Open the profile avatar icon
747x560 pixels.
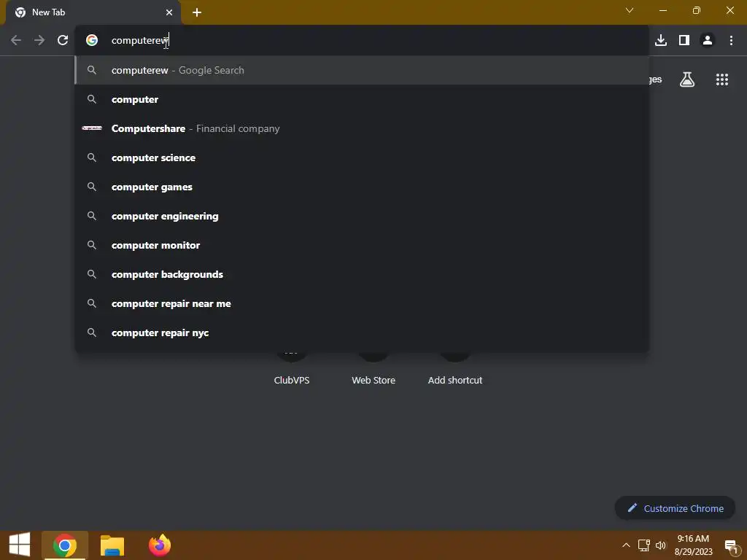pyautogui.click(x=708, y=40)
